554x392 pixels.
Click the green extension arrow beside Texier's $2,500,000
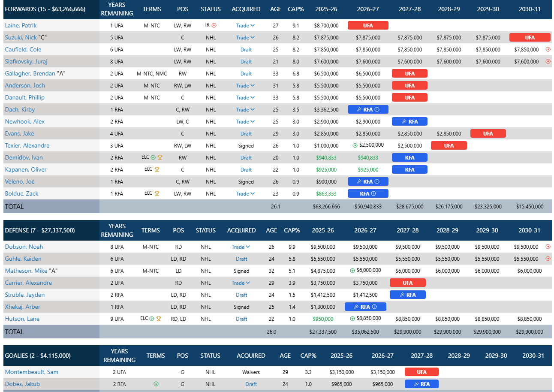point(355,145)
